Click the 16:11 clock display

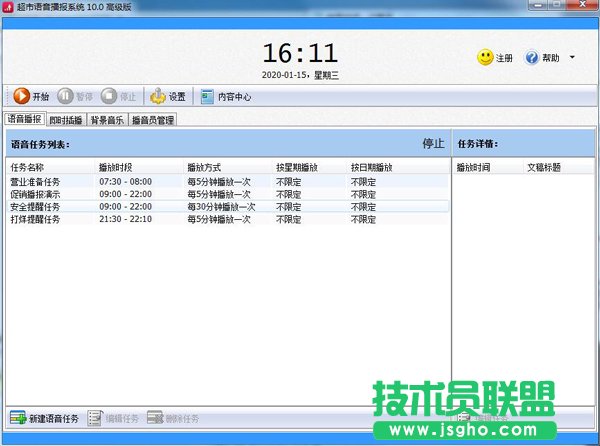300,53
